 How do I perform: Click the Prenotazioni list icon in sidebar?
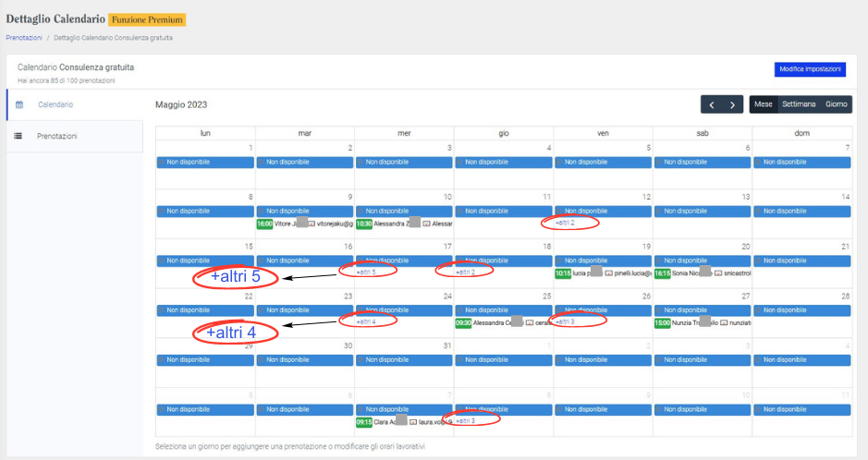point(18,137)
